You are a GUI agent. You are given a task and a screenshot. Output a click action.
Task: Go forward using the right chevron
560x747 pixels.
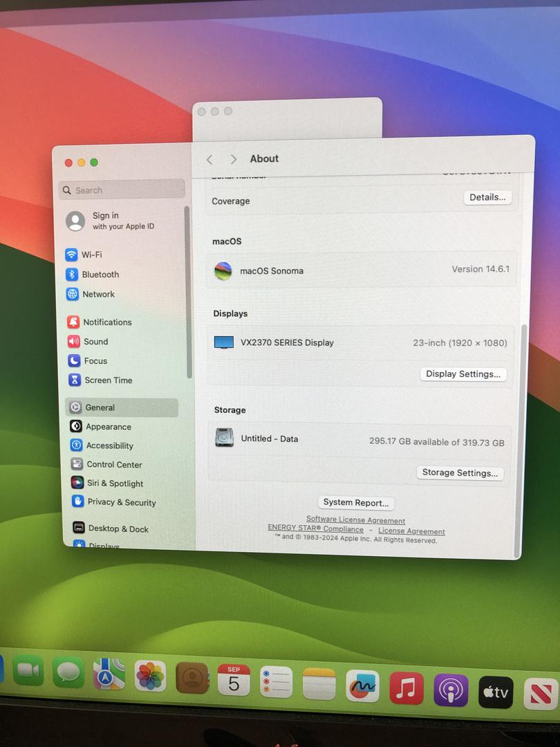234,159
